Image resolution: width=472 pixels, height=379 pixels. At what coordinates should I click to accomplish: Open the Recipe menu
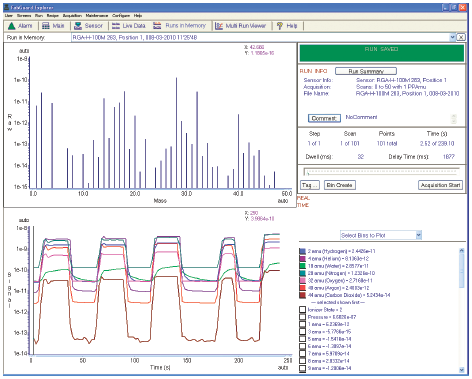(53, 15)
